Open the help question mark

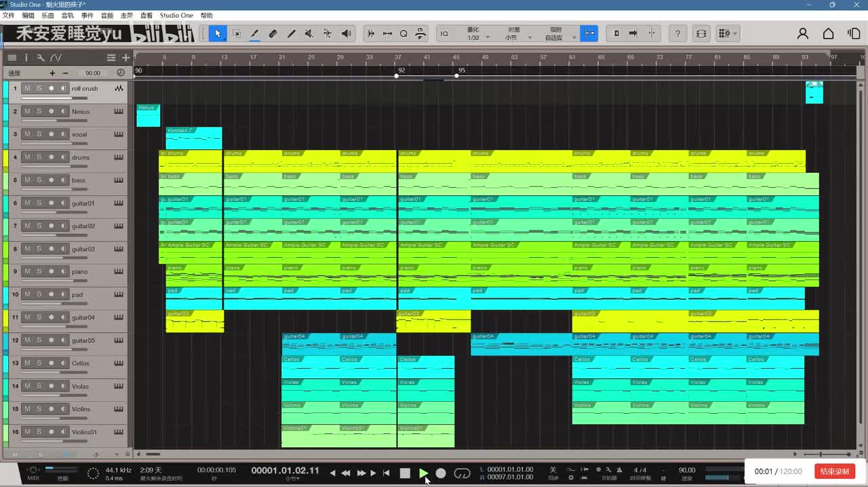(678, 33)
